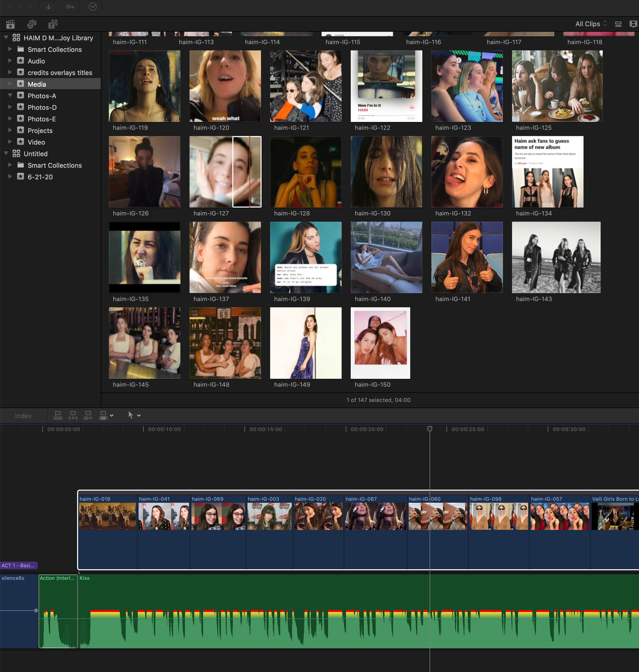Open the Titles and Generators sidebar
This screenshot has width=639, height=672.
52,24
